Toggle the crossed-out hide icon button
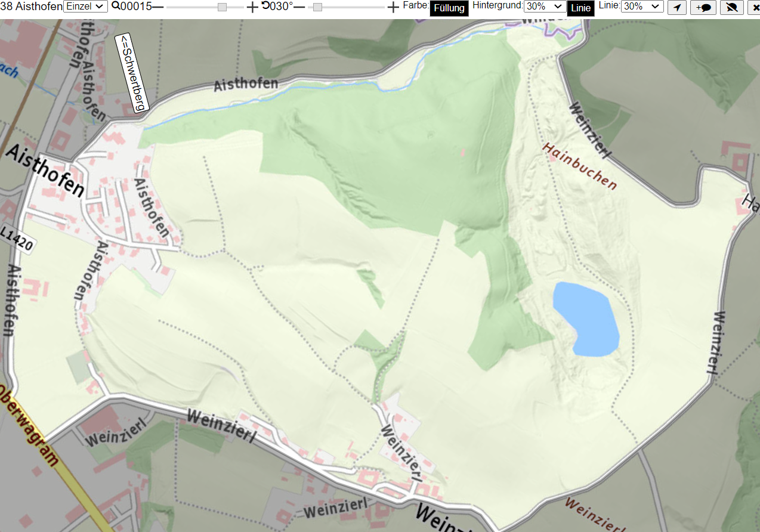This screenshot has height=532, width=760. (731, 7)
